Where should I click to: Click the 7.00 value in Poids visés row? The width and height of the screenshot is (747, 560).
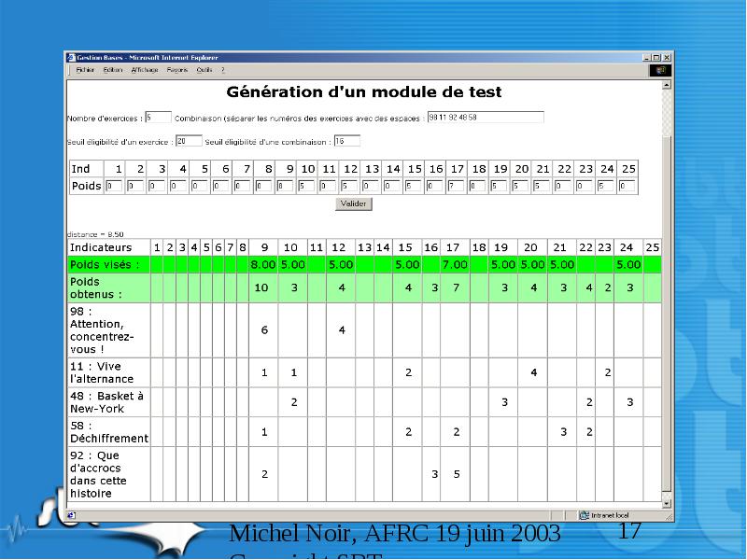pyautogui.click(x=455, y=265)
